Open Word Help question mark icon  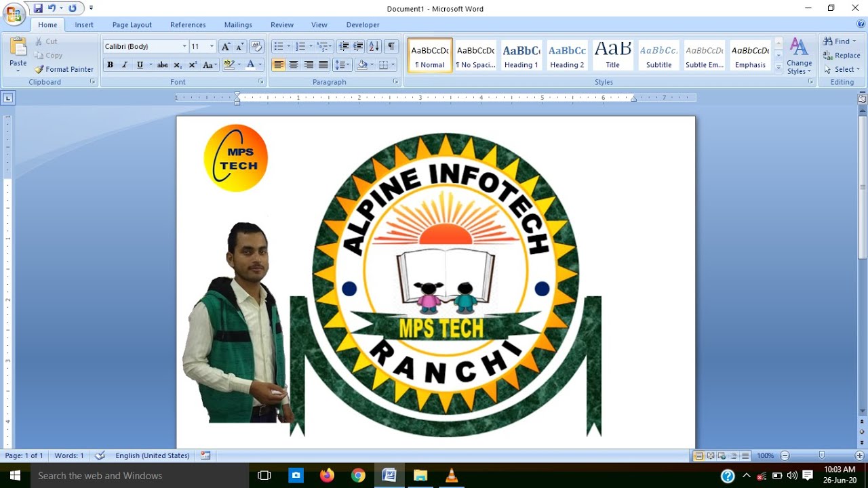coord(861,24)
